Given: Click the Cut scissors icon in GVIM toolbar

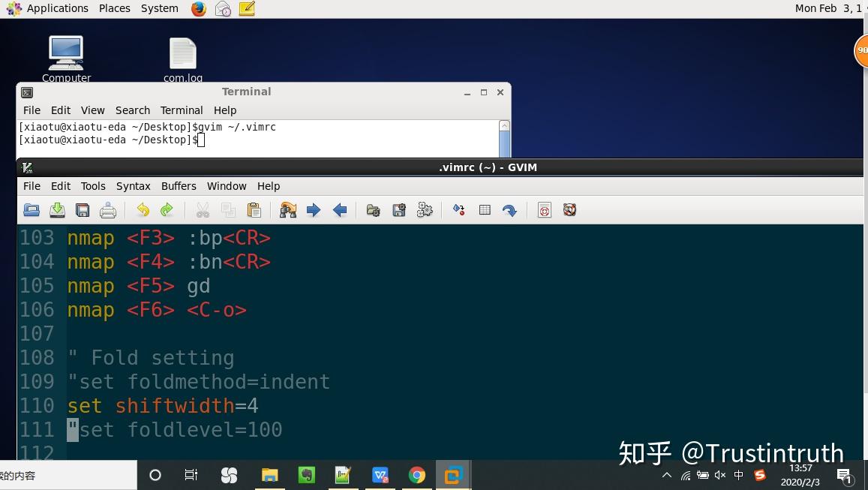Looking at the screenshot, I should click(x=203, y=210).
